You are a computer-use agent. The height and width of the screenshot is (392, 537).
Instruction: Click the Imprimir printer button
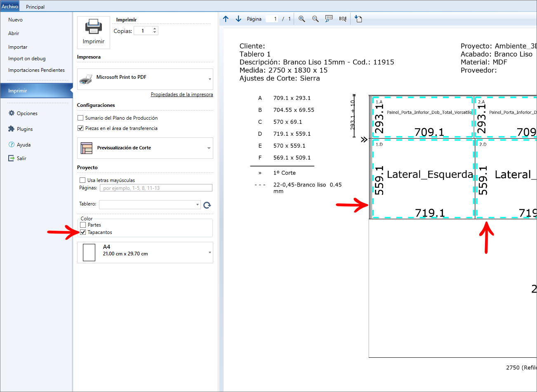(94, 33)
